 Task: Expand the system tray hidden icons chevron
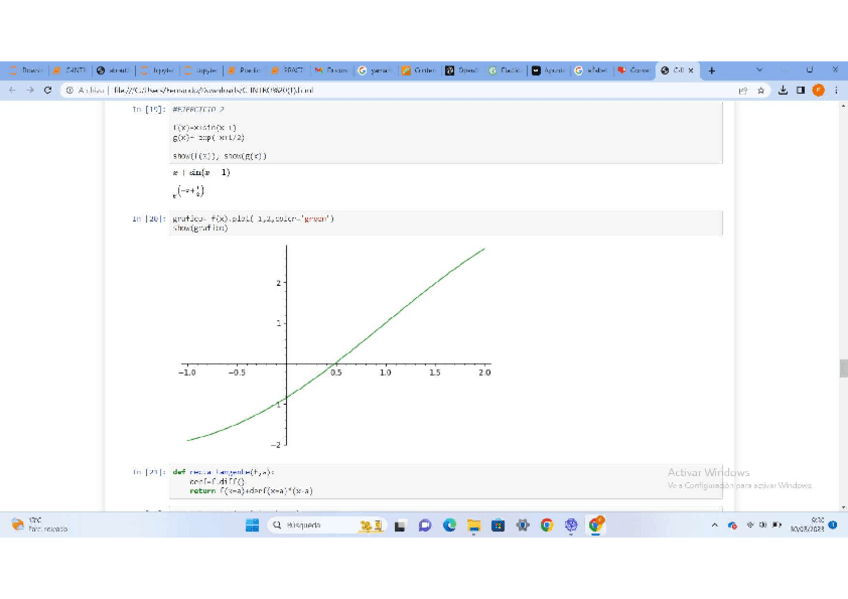714,525
